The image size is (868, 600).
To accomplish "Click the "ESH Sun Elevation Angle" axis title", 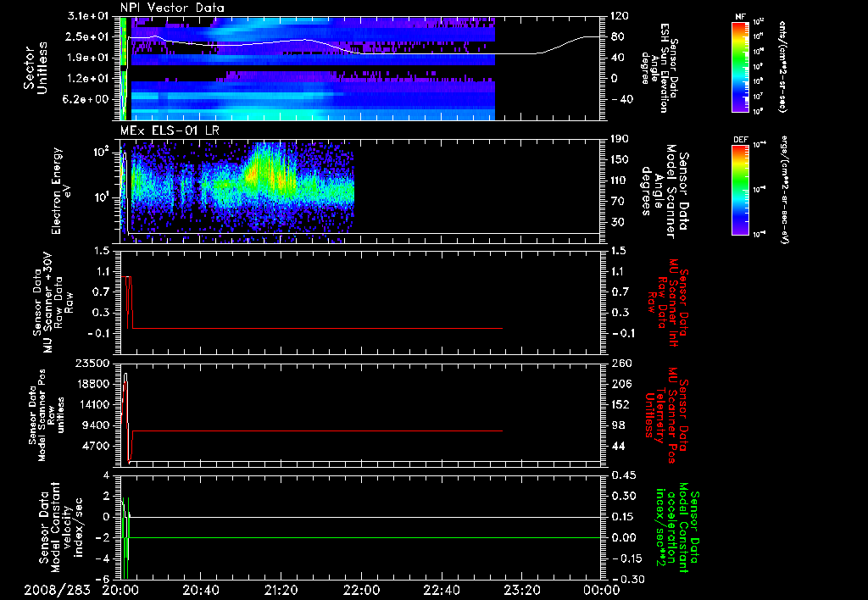I will point(658,68).
